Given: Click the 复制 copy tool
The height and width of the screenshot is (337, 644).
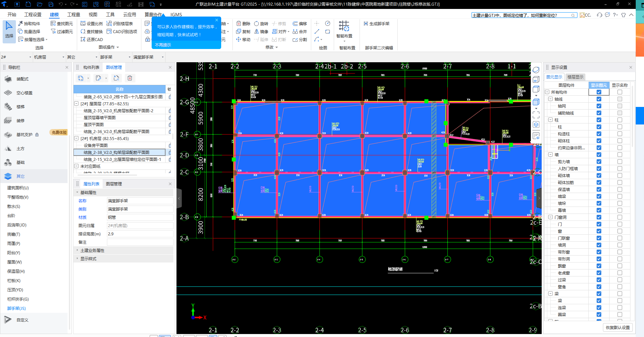Looking at the screenshot, I should pos(243,31).
